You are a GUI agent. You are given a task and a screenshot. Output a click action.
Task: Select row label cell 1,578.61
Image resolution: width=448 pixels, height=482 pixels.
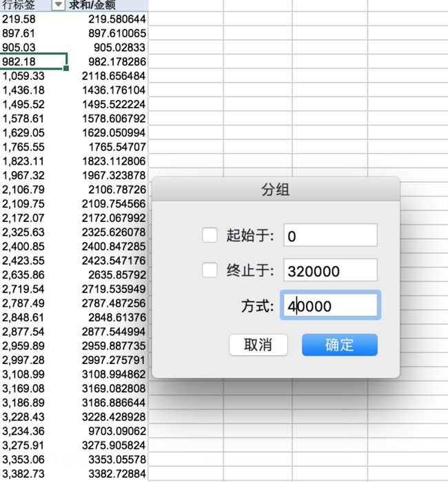click(34, 119)
